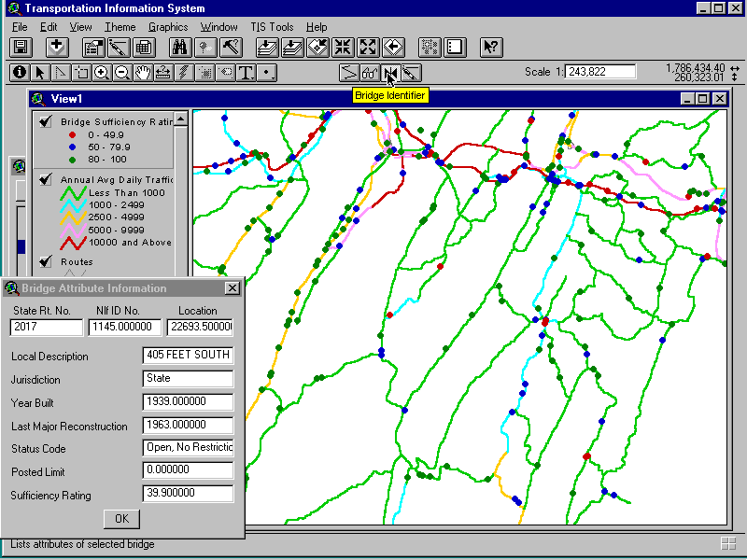Uncheck the Bridge Sufficiency Rating theme
The width and height of the screenshot is (747, 560).
[45, 121]
